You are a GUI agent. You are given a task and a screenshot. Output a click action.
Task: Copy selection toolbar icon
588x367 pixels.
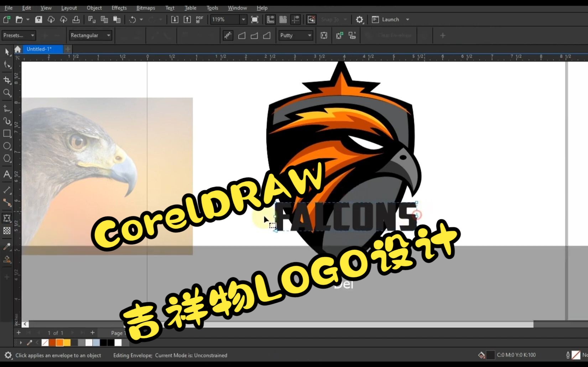pos(104,20)
